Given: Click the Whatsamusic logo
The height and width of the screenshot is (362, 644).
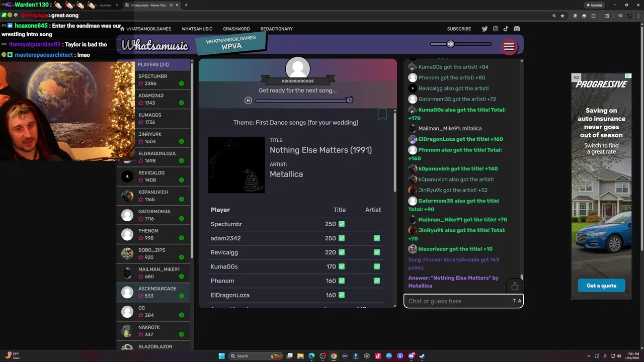Looking at the screenshot, I should [154, 46].
